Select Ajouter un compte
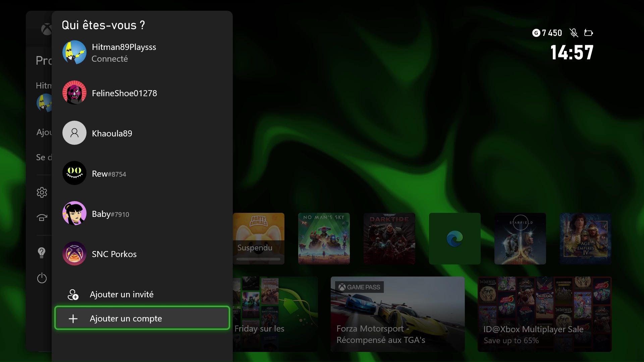The image size is (644, 362). pyautogui.click(x=142, y=318)
